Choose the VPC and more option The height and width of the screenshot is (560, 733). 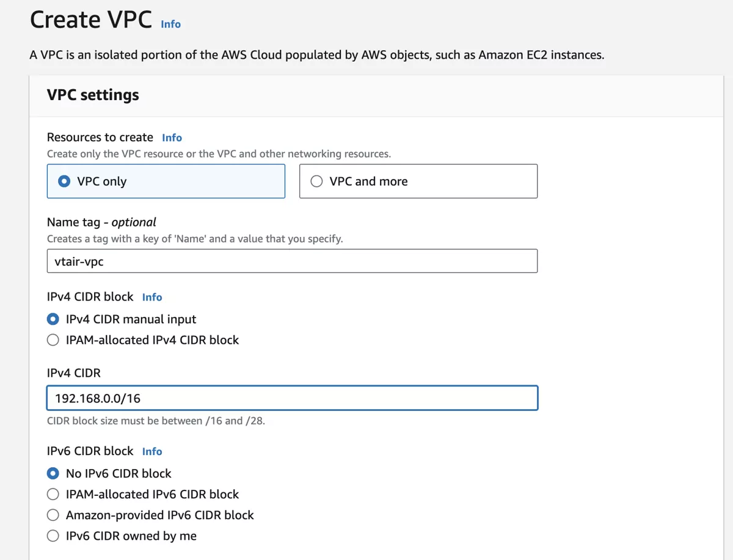(x=316, y=181)
